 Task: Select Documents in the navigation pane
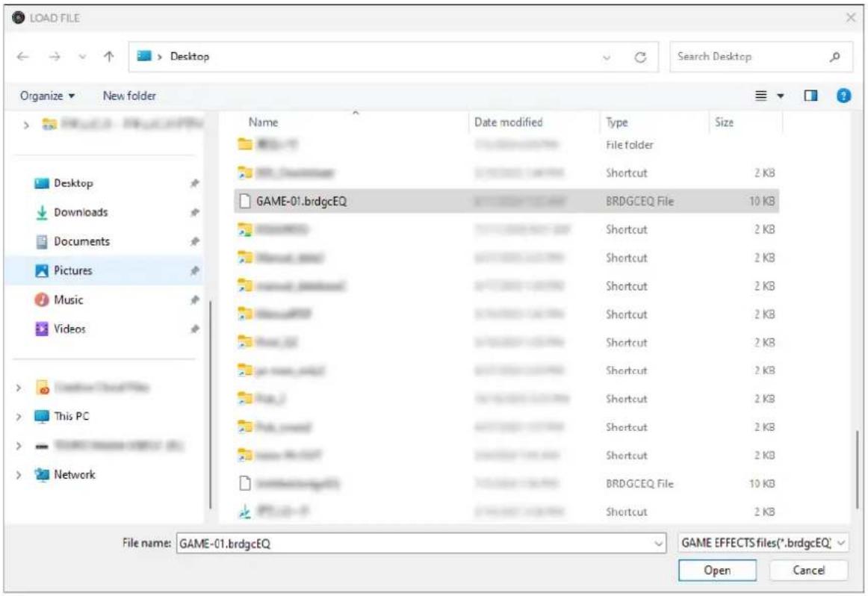[82, 242]
